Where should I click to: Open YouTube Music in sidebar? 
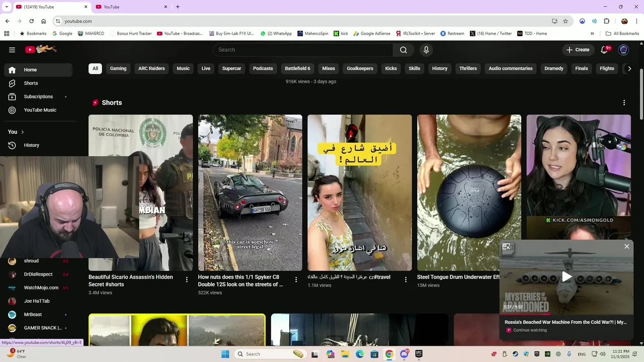click(x=38, y=110)
